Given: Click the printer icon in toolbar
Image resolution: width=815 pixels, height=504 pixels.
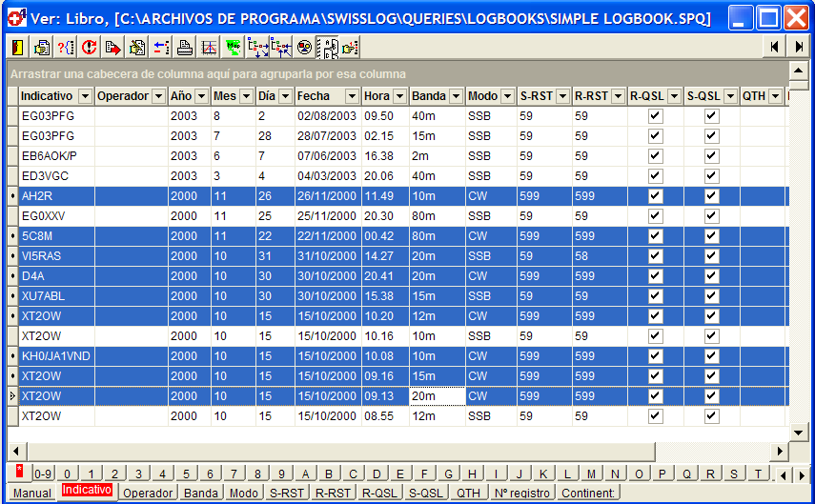Looking at the screenshot, I should [185, 47].
